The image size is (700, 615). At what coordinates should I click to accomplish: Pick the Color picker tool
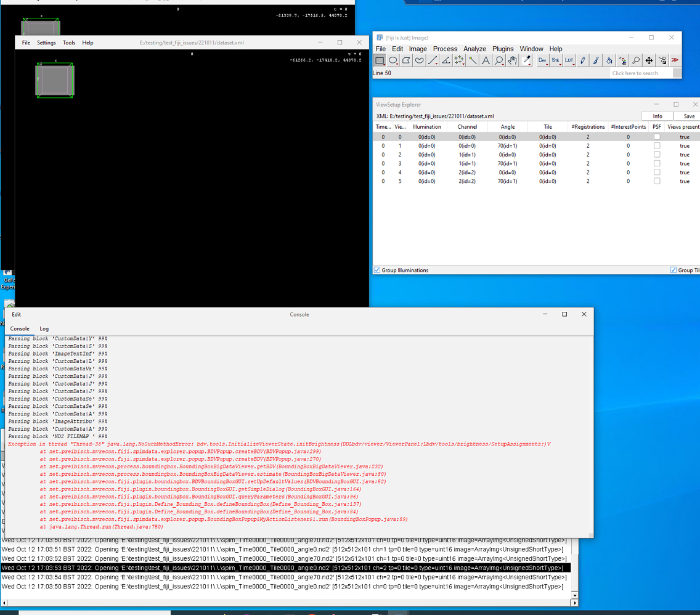click(x=526, y=60)
